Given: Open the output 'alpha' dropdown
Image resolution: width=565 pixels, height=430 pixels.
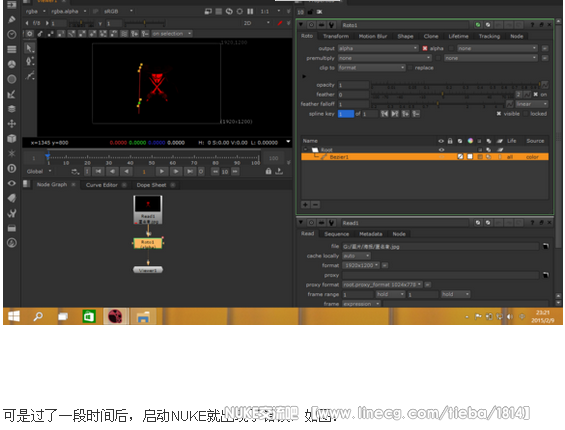Looking at the screenshot, I should (x=378, y=48).
